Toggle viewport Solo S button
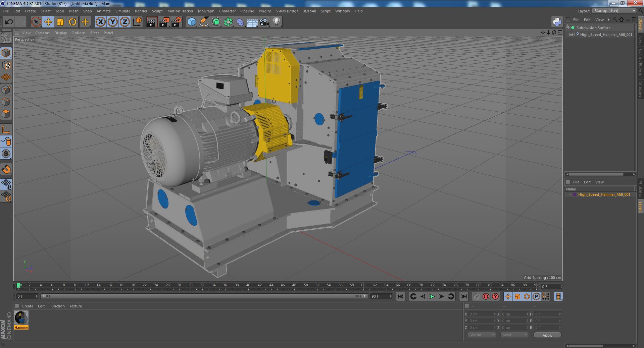 pyautogui.click(x=6, y=154)
